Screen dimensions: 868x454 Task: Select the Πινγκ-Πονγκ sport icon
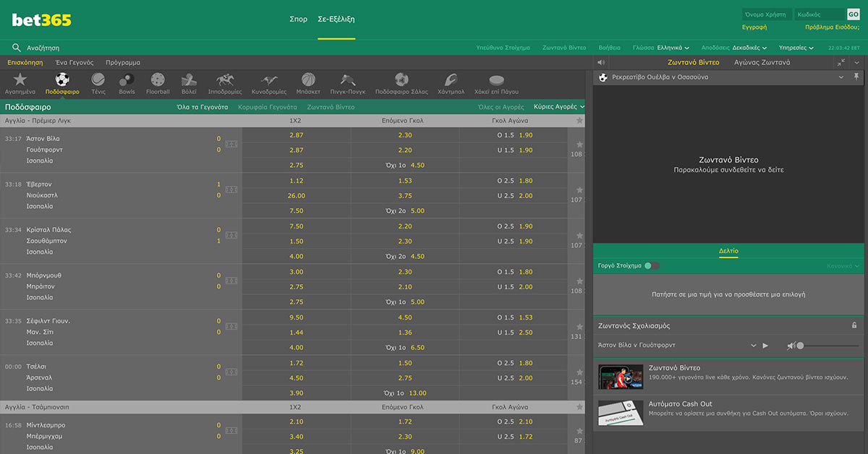[348, 80]
